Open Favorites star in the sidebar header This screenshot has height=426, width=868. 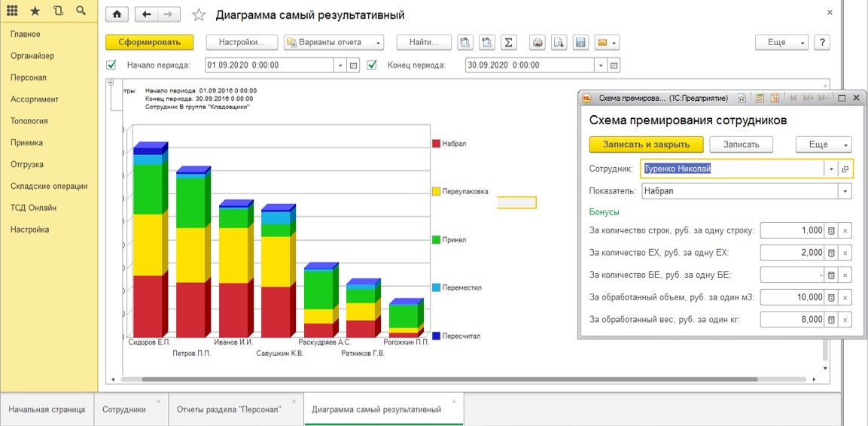pos(35,11)
